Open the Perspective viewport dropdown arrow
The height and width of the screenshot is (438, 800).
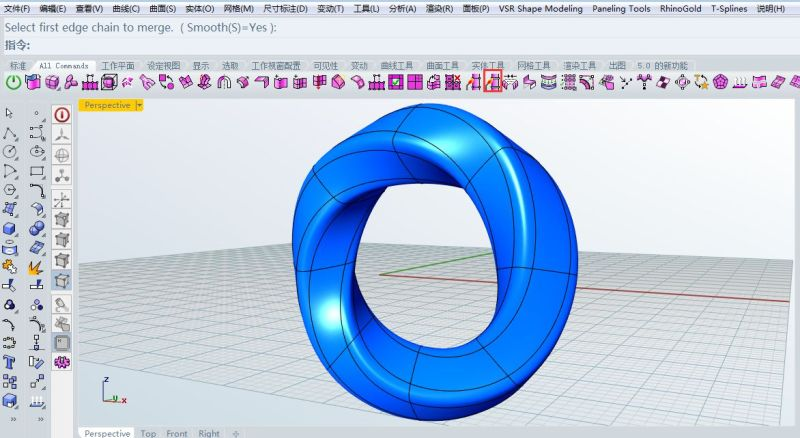(x=139, y=104)
